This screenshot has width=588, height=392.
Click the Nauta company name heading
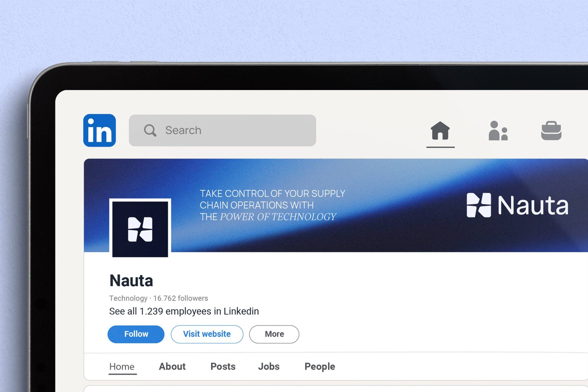click(131, 280)
